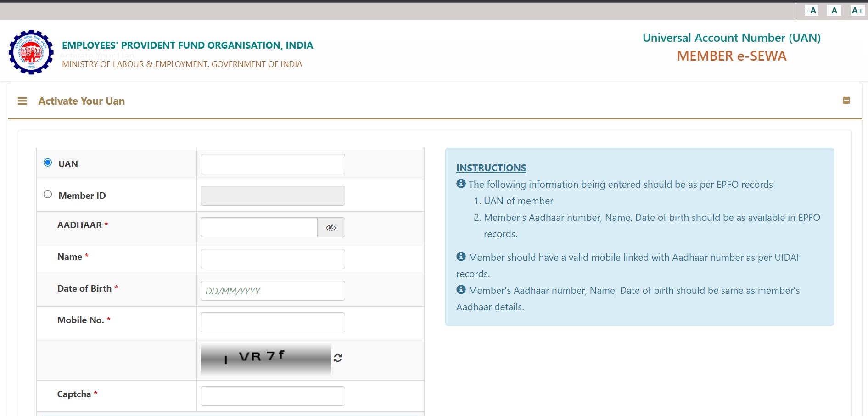Image resolution: width=868 pixels, height=416 pixels.
Task: Toggle Aadhaar number visibility eye icon
Action: click(x=331, y=227)
